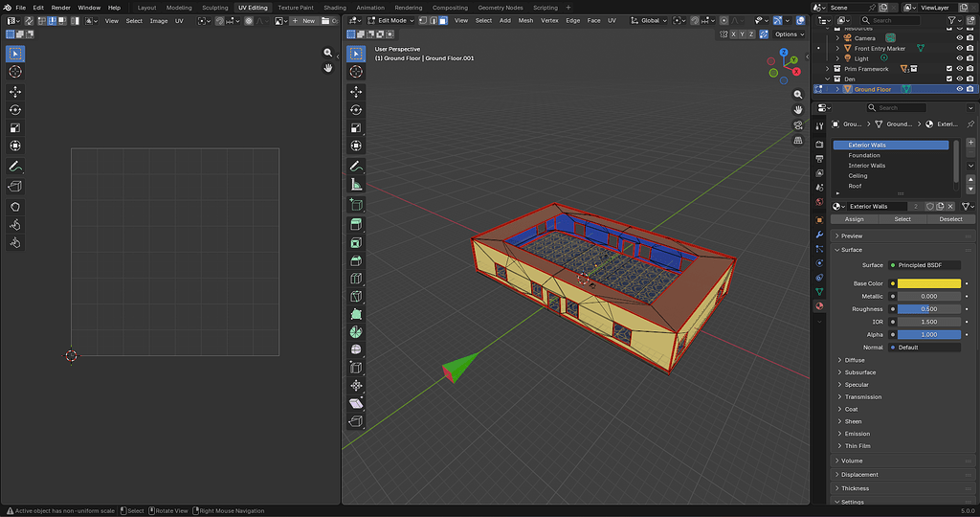980x517 pixels.
Task: Select the Rip Region tool in UV editor
Action: (15, 187)
